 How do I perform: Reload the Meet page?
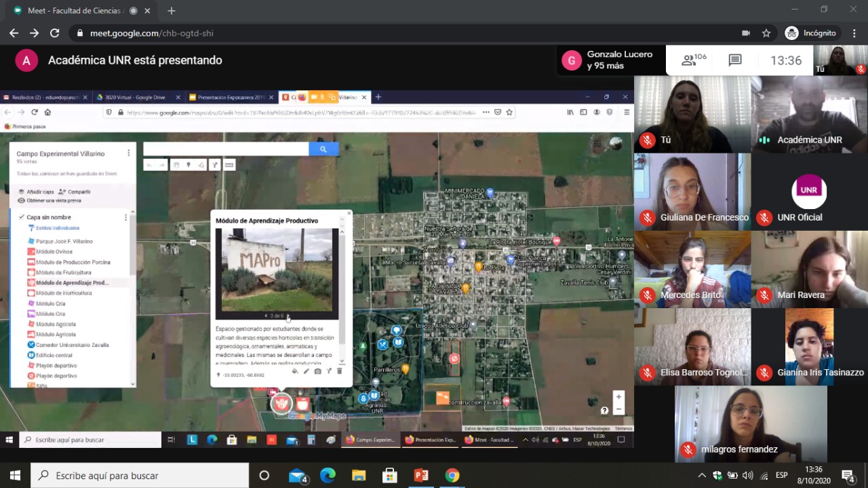coord(55,33)
